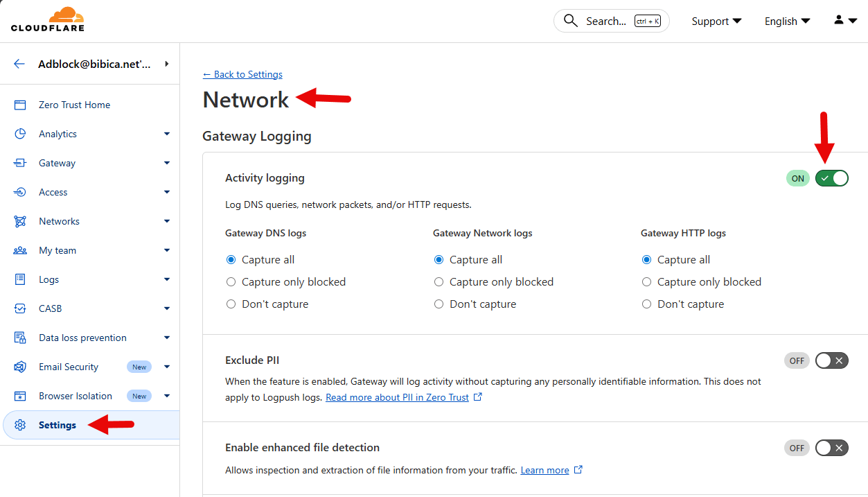Select Don't capture for Gateway HTTP logs

[x=647, y=304]
